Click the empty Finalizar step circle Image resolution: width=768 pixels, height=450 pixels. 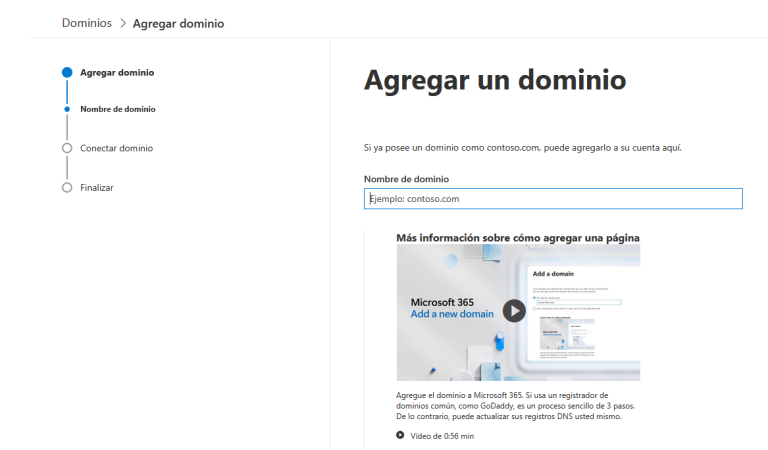[67, 187]
